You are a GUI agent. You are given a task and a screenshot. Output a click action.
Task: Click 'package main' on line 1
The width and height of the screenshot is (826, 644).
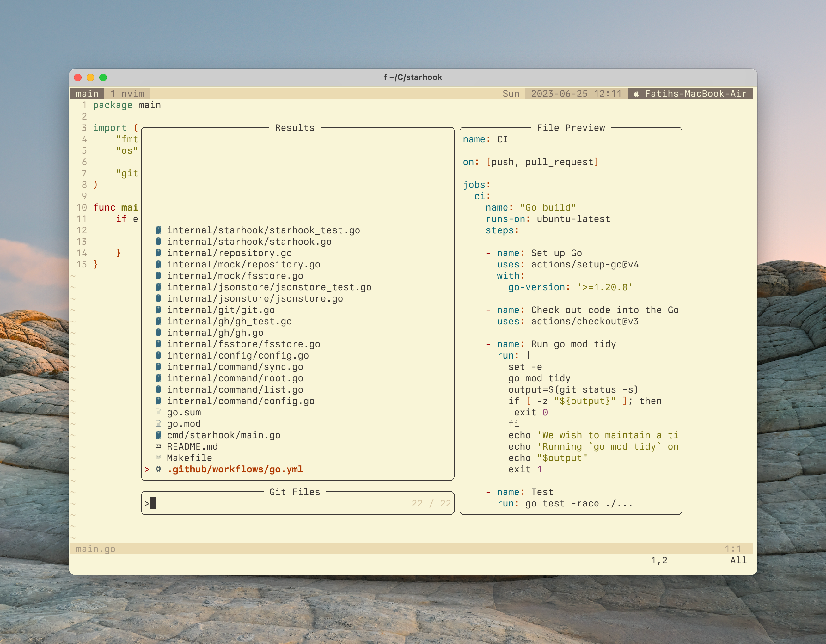coord(127,105)
